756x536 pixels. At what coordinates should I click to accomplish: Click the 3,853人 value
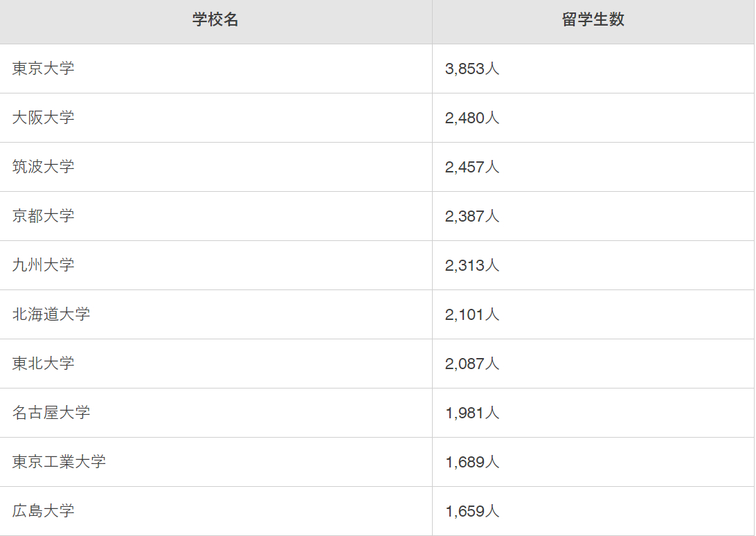pyautogui.click(x=472, y=69)
